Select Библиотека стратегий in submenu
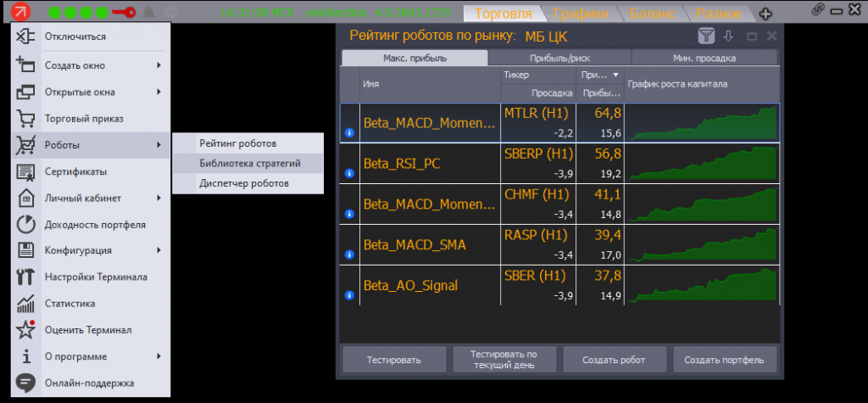This screenshot has width=868, height=403. point(249,163)
